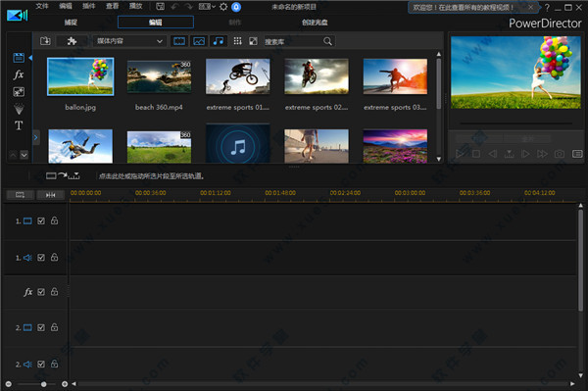Open the Plugins (插件) menu
The width and height of the screenshot is (588, 391).
[89, 6]
